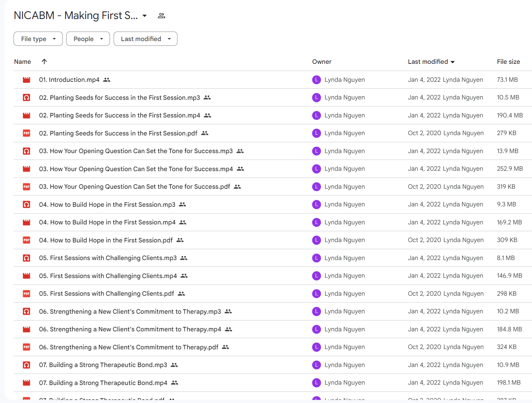
Task: Select 02. Planting Seeds for Success in the First Session.mp4
Action: (119, 115)
